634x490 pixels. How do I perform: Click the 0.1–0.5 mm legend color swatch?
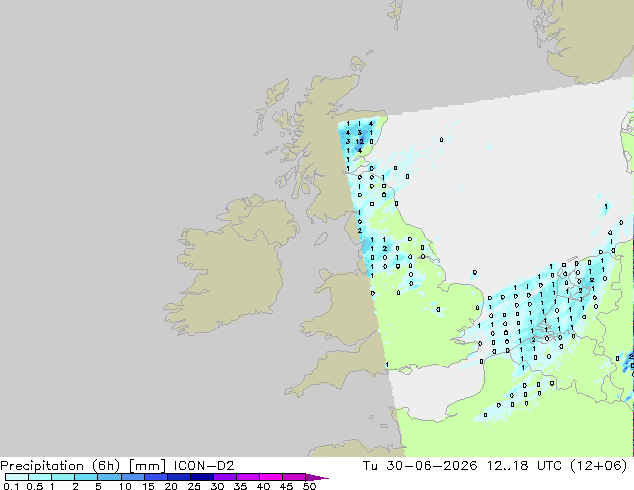[17, 477]
